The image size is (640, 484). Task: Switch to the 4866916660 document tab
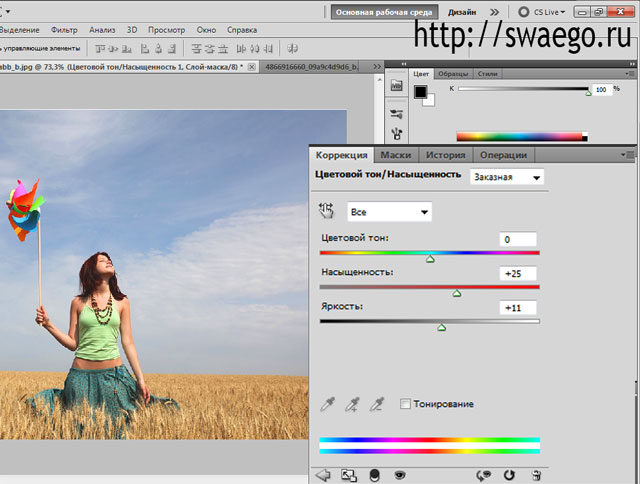[312, 67]
